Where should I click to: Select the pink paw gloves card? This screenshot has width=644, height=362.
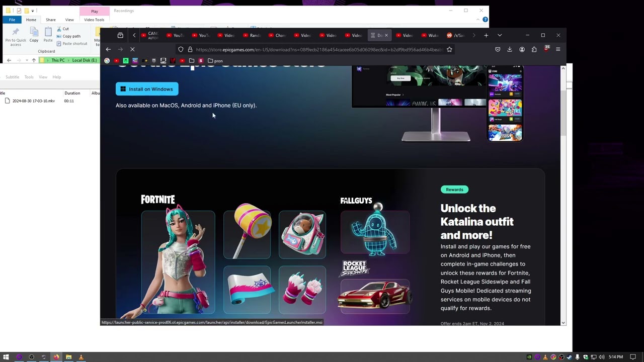point(302,290)
